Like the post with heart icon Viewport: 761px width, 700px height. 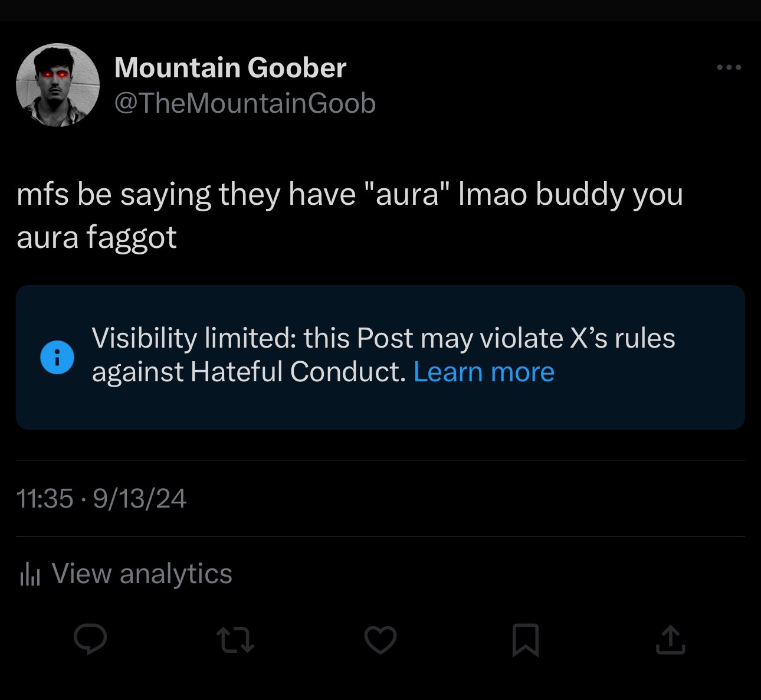coord(380,640)
